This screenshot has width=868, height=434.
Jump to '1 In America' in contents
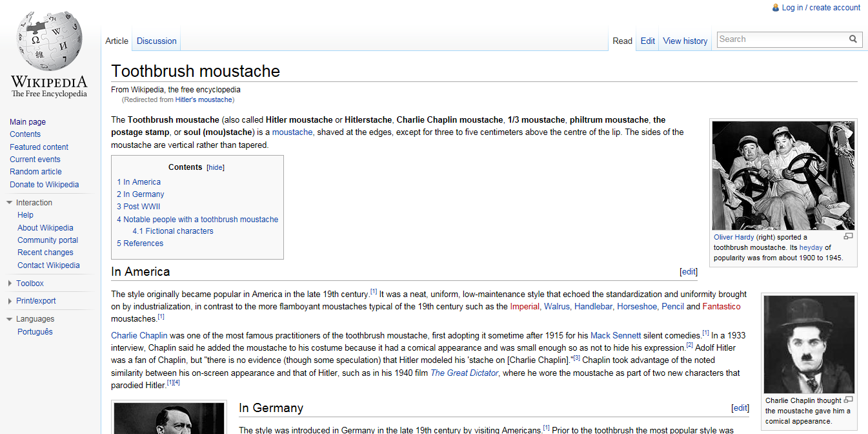(x=139, y=182)
